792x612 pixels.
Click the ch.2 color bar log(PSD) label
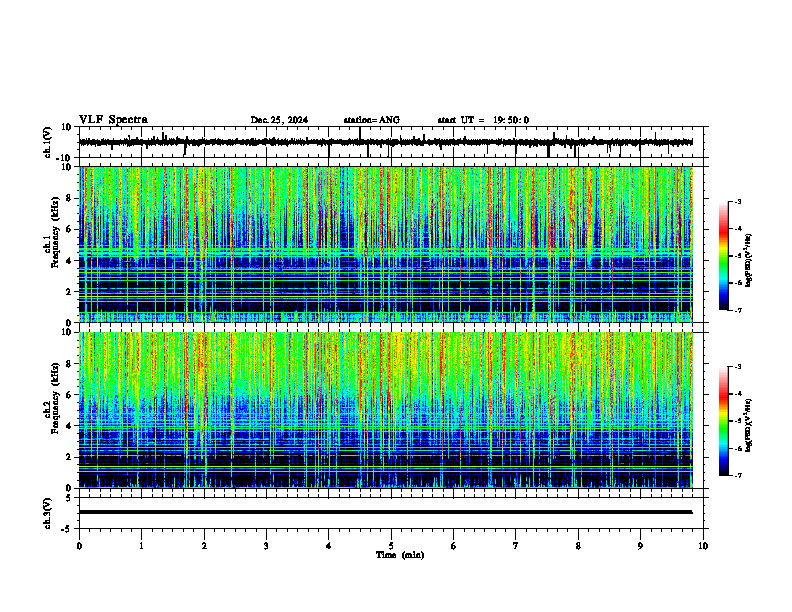coord(749,425)
